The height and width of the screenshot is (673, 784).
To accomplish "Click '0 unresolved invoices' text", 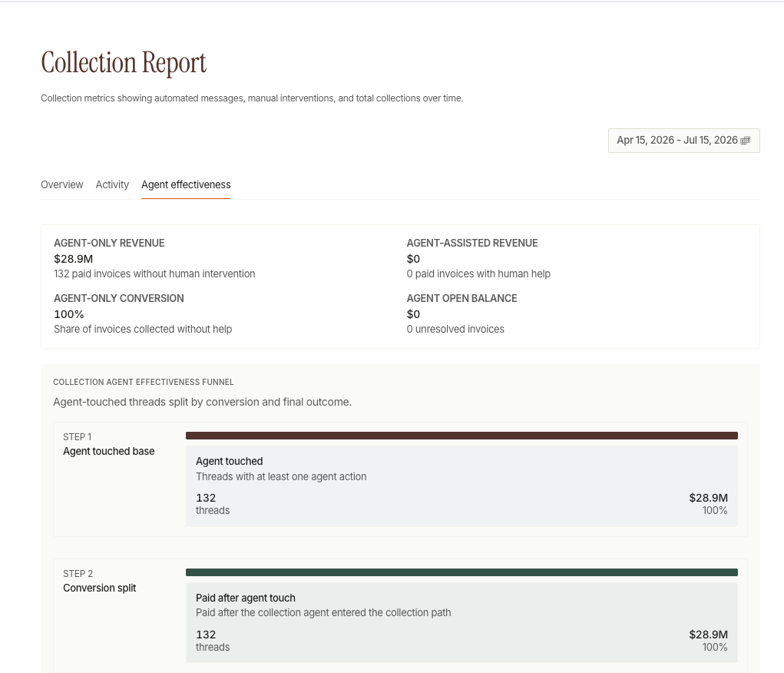I will click(x=455, y=330).
